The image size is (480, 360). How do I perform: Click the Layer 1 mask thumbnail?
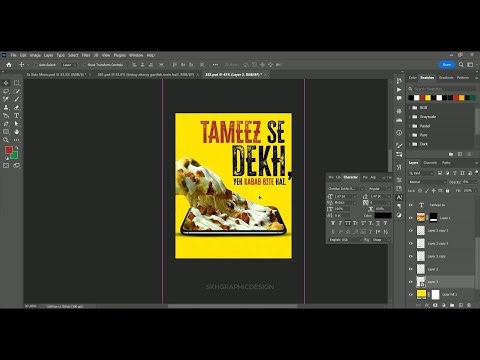point(433,218)
